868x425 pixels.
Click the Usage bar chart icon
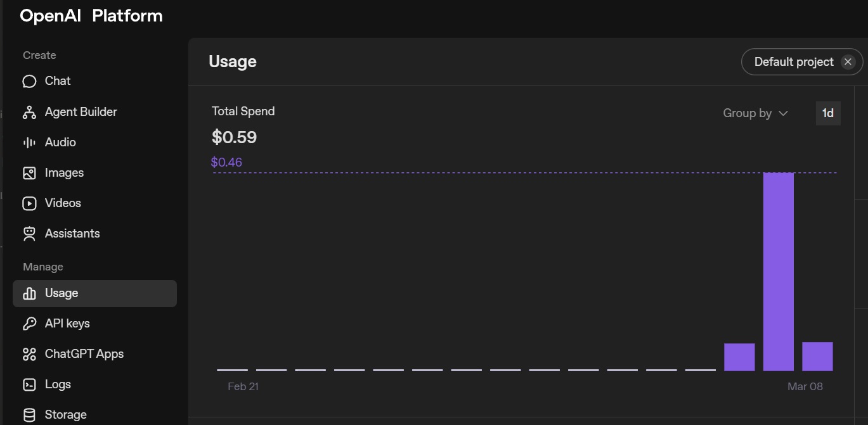pos(29,293)
